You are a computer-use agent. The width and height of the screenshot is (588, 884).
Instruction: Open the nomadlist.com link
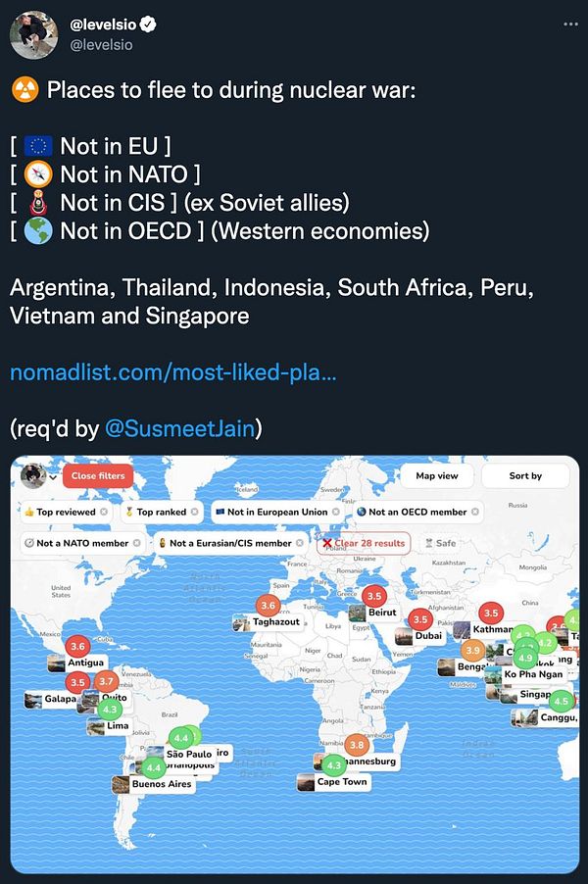pyautogui.click(x=173, y=372)
